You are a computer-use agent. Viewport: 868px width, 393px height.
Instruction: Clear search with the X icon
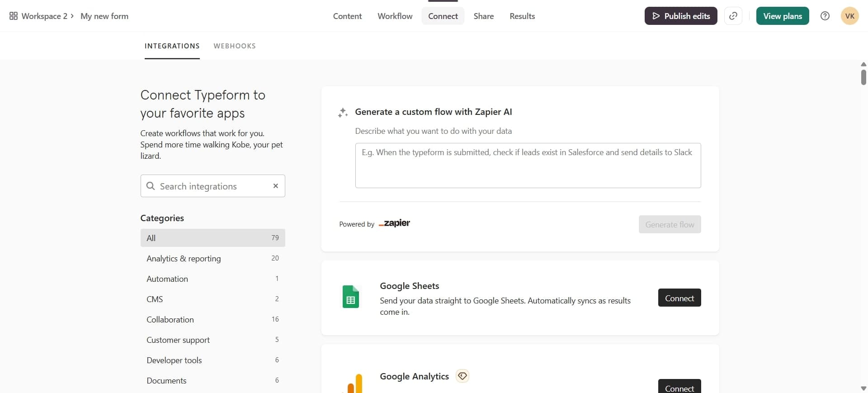click(275, 186)
